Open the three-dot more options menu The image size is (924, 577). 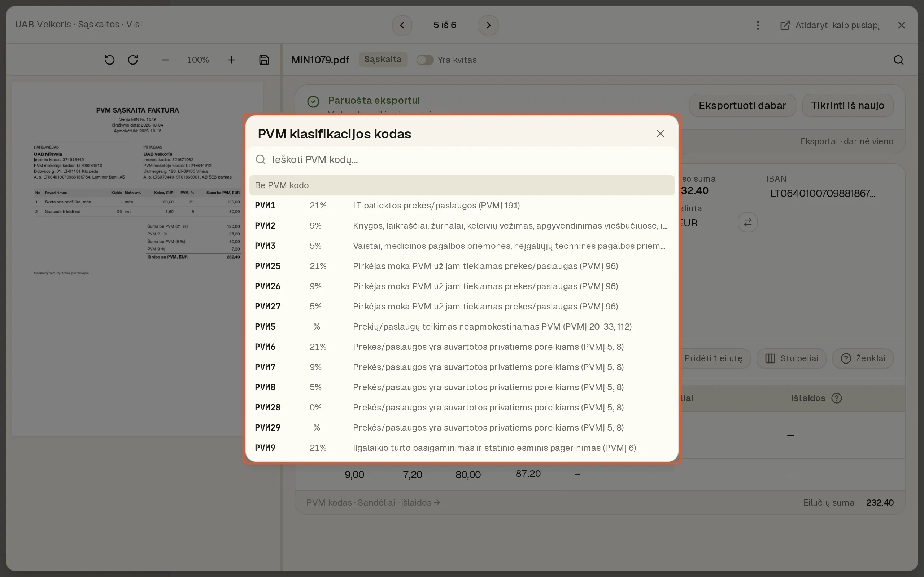click(x=758, y=25)
